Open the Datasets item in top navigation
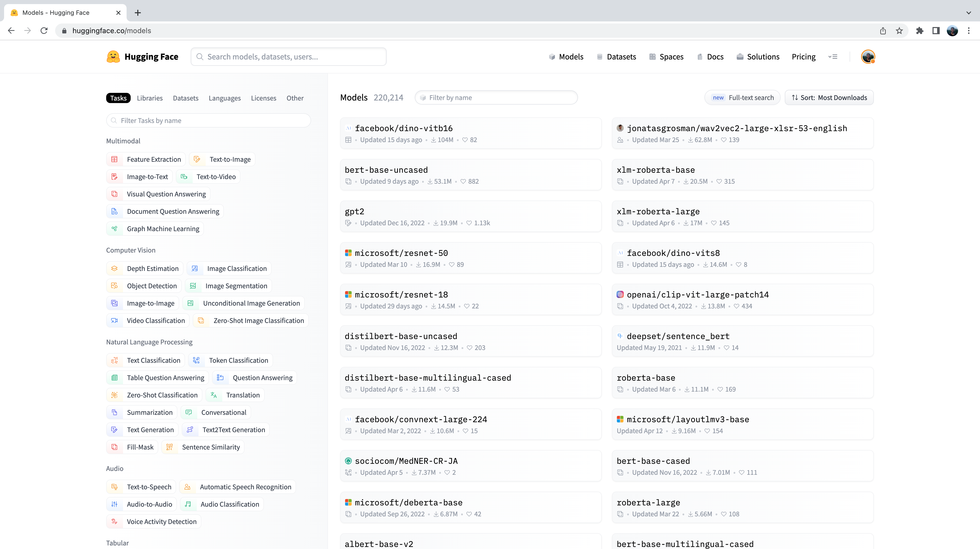 click(616, 57)
